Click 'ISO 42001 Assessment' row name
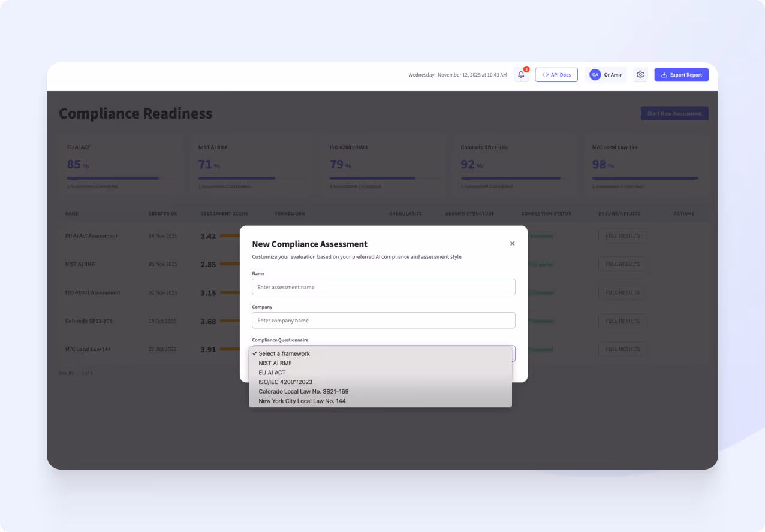The image size is (765, 532). point(93,293)
